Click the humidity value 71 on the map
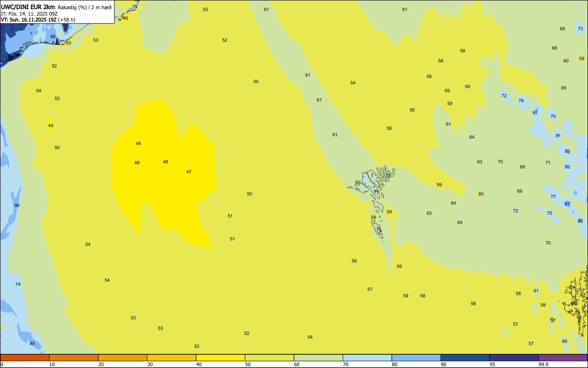The width and height of the screenshot is (588, 368). tap(548, 163)
